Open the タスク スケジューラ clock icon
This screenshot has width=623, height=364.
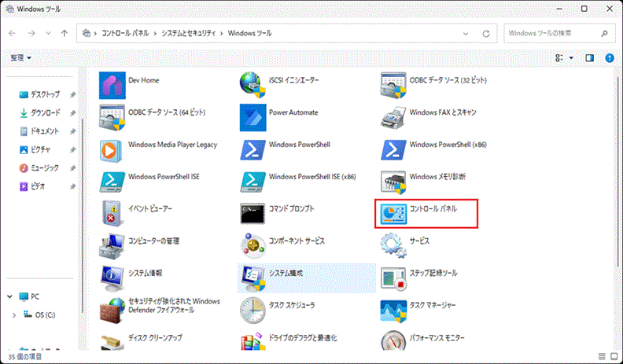[x=253, y=311]
